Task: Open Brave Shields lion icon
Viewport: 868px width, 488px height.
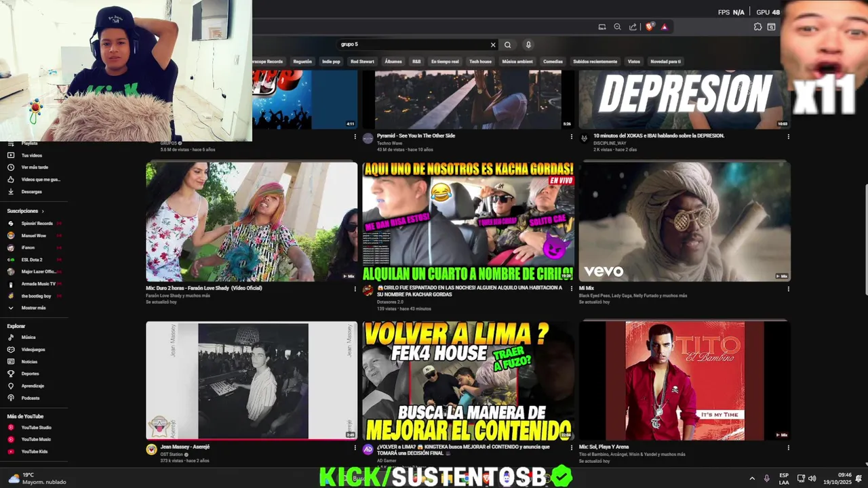Action: (x=650, y=27)
